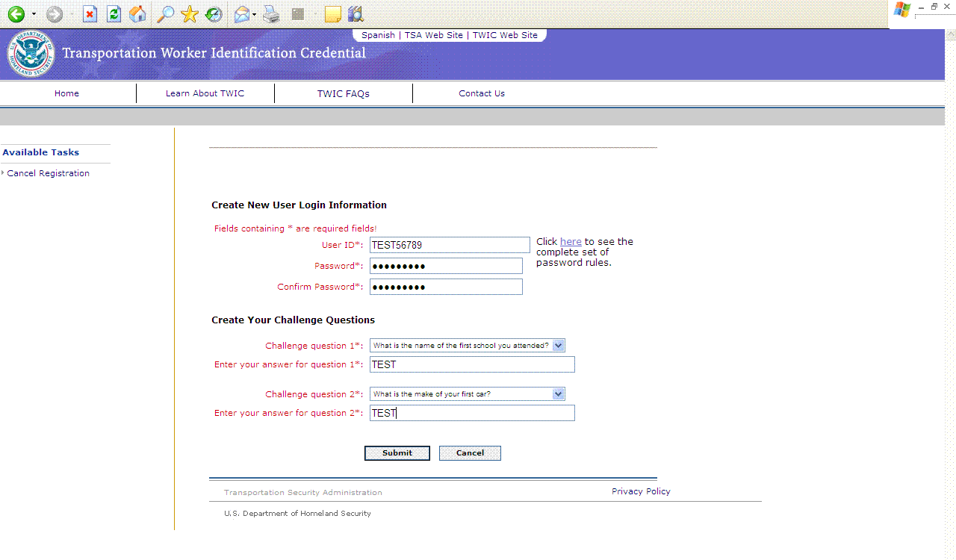Screen dimensions: 956x560
Task: Click 'Enter your answer for question 2*:' label
Action: click(x=289, y=414)
